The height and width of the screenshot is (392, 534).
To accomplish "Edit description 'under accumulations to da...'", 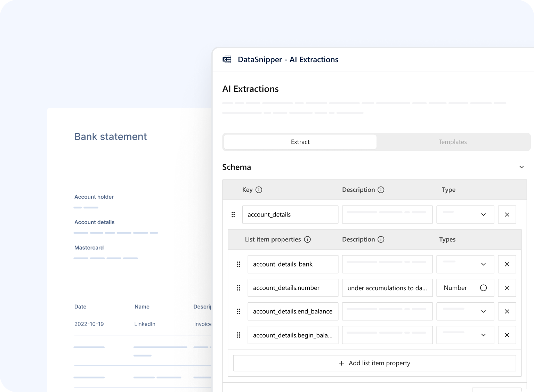I will coord(387,288).
